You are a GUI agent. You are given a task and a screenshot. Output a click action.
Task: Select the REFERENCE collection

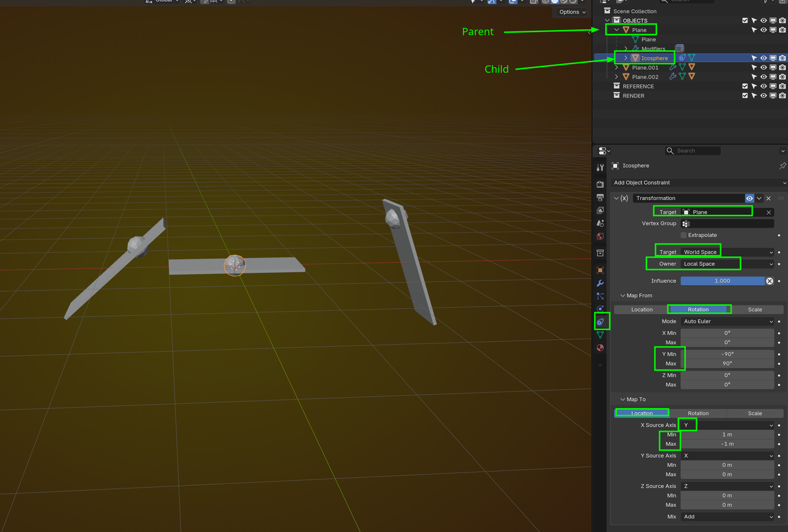point(638,86)
